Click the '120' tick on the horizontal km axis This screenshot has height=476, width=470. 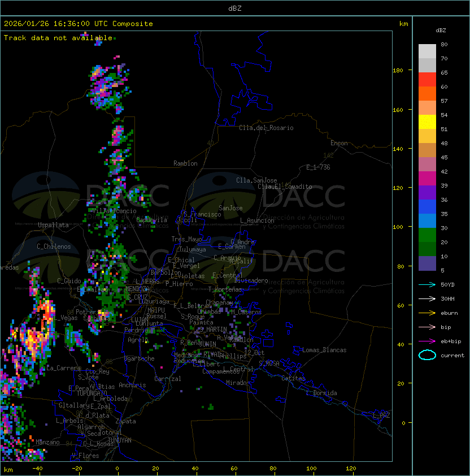pos(351,469)
